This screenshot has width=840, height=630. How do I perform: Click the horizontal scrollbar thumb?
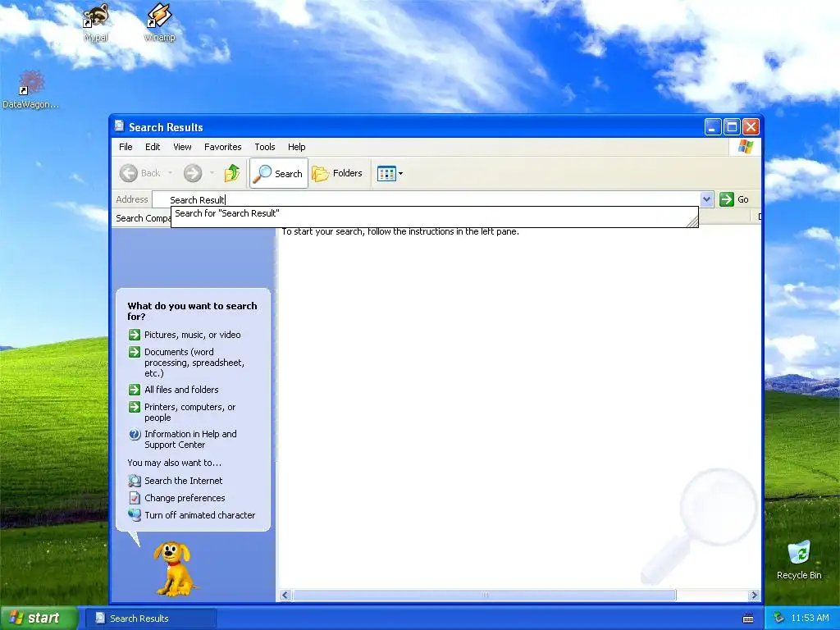[484, 596]
